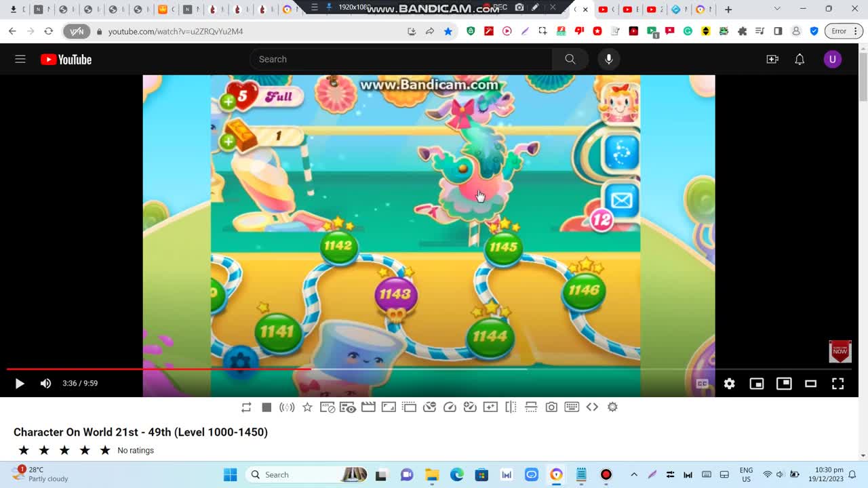Click the video title Character On World 21st
The image size is (868, 488).
point(140,432)
